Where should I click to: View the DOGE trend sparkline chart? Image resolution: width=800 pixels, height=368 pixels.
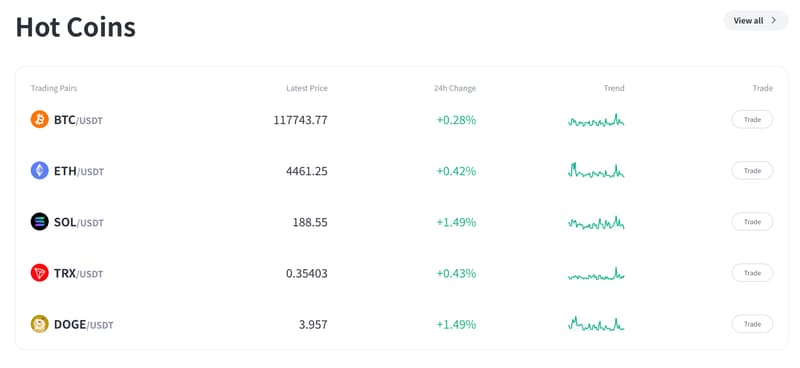pyautogui.click(x=596, y=324)
